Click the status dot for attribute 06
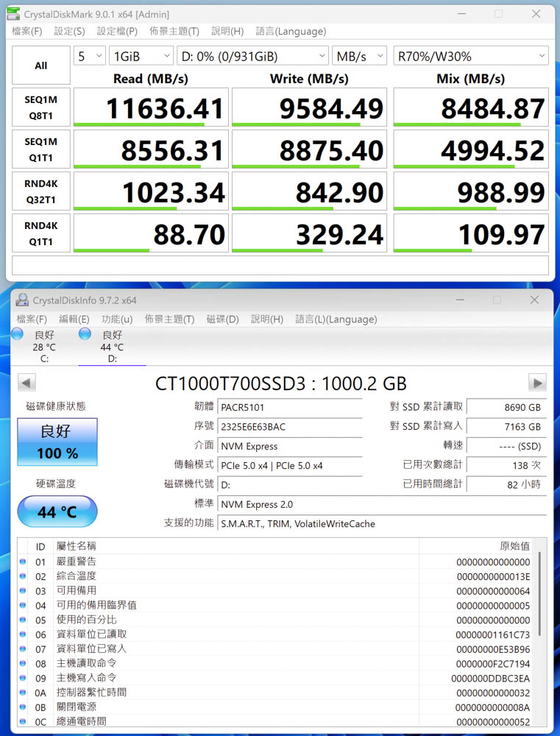This screenshot has width=560, height=736. click(x=23, y=634)
